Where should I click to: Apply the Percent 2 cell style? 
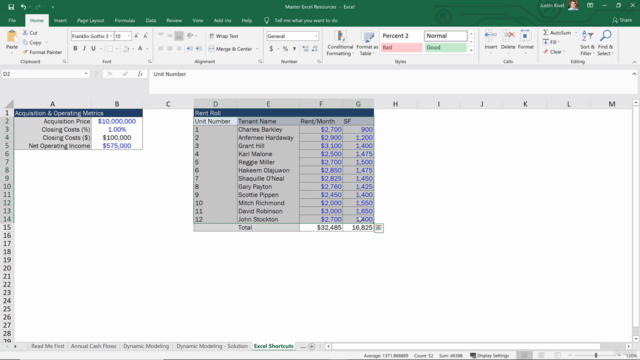pyautogui.click(x=401, y=36)
